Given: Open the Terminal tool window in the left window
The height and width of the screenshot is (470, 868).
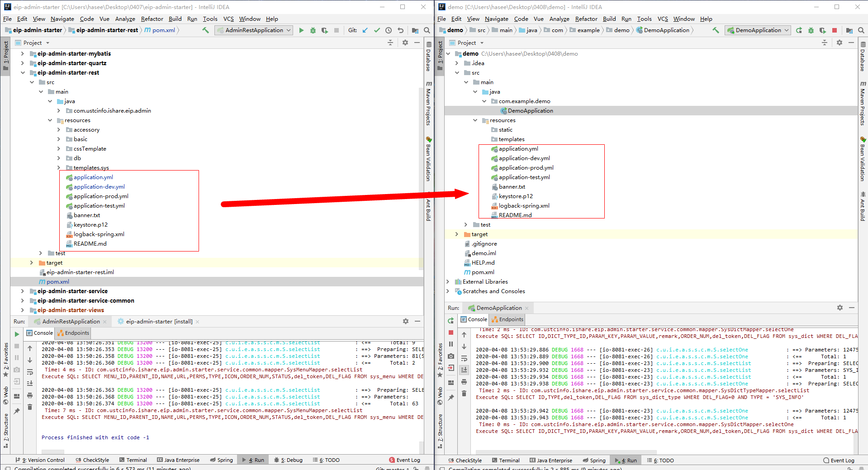Looking at the screenshot, I should [133, 460].
